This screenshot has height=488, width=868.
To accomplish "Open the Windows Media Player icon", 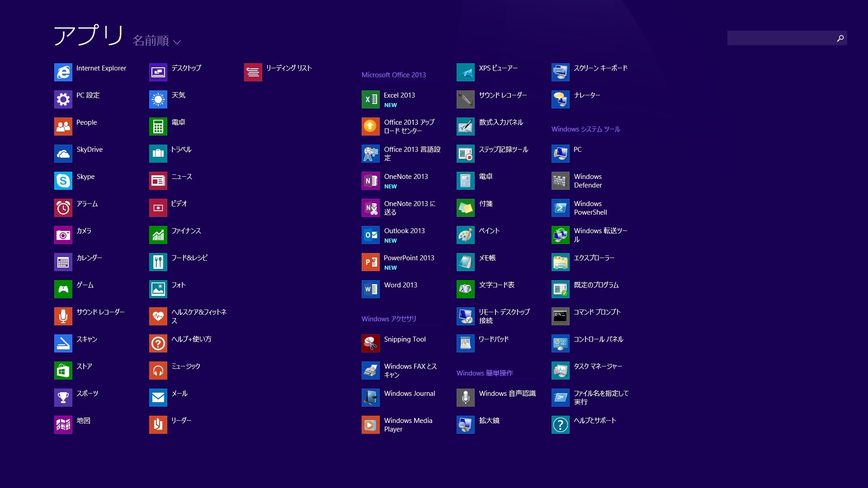I will (x=371, y=425).
